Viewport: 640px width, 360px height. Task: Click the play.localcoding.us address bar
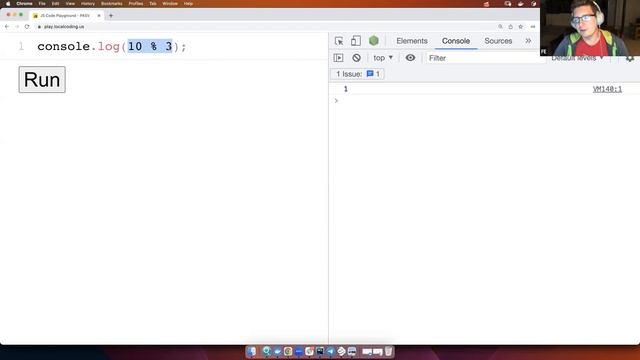[x=64, y=27]
